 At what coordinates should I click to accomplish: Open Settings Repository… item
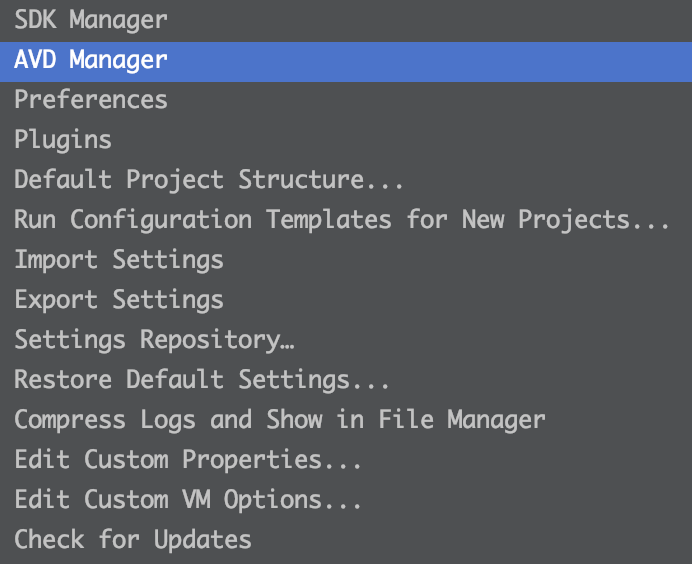[346, 340]
